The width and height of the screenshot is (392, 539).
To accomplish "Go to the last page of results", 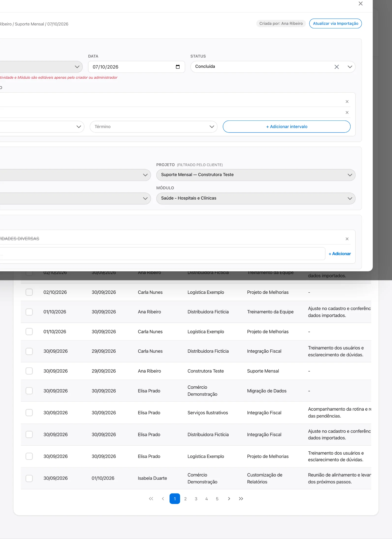I will tap(241, 499).
